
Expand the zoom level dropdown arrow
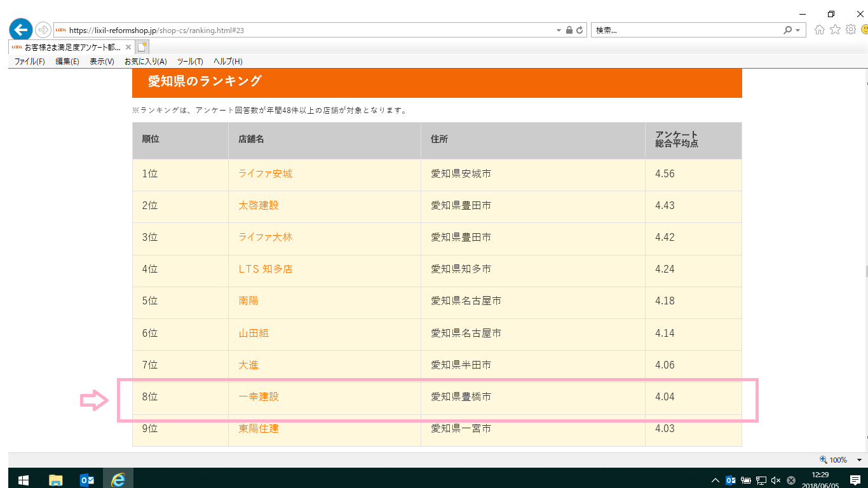(x=859, y=460)
